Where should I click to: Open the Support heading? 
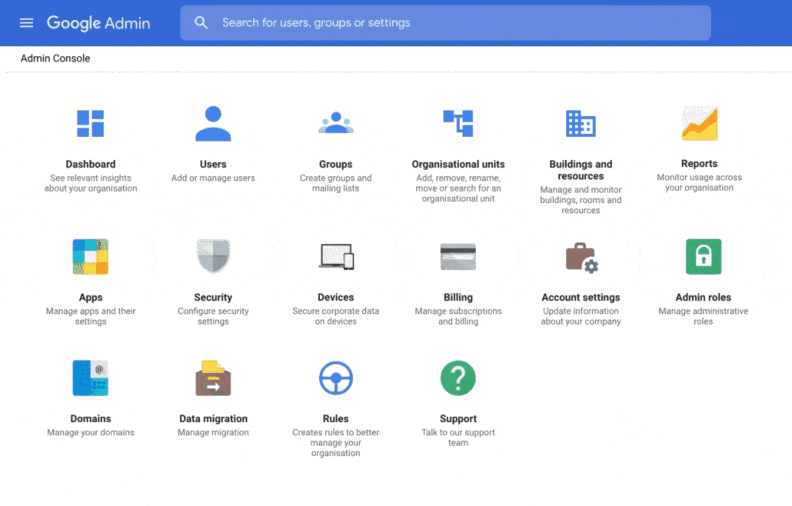click(x=458, y=419)
